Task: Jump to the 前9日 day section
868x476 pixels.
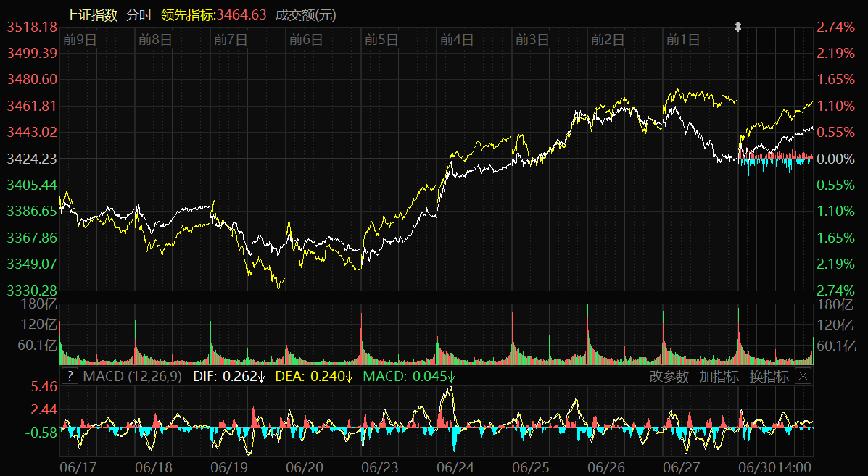Action: (x=80, y=40)
